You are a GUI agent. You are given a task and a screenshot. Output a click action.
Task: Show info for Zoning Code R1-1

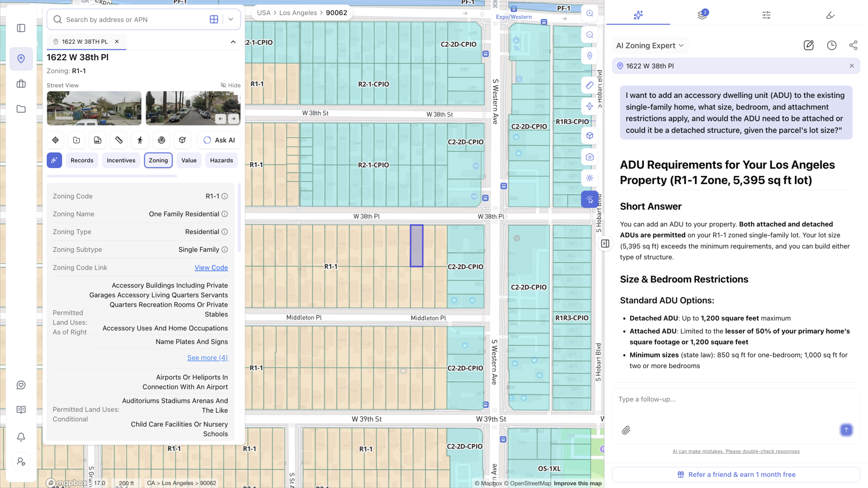click(x=224, y=196)
